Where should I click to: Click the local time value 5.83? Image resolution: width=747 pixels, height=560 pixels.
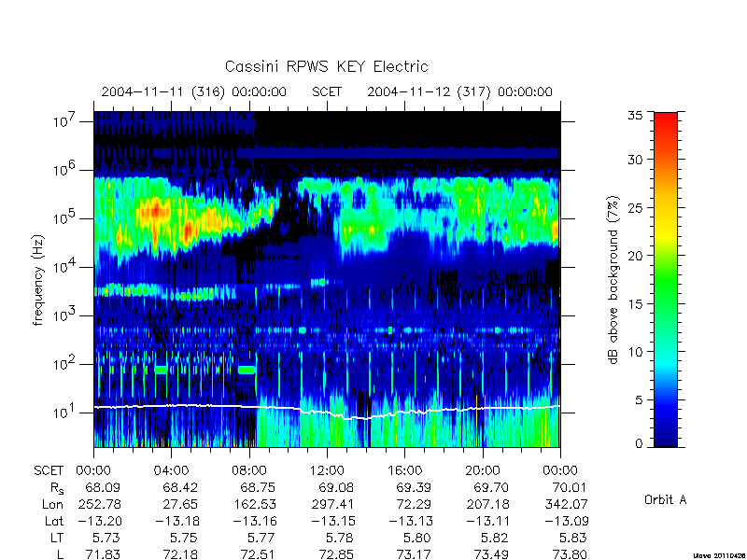(572, 539)
